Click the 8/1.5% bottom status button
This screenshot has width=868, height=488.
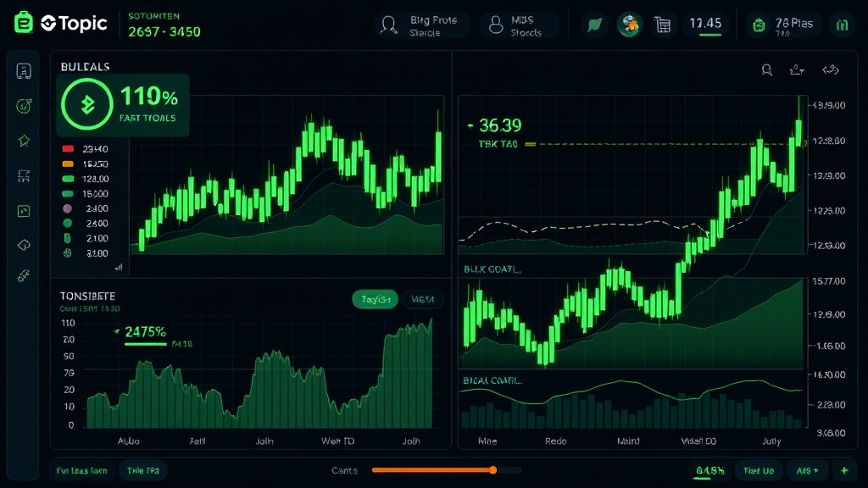(x=710, y=471)
